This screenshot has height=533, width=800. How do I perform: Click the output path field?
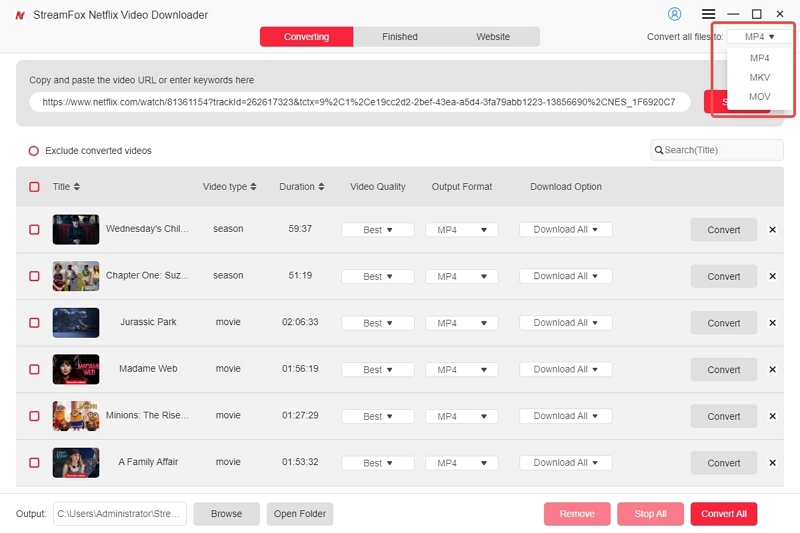click(x=119, y=514)
